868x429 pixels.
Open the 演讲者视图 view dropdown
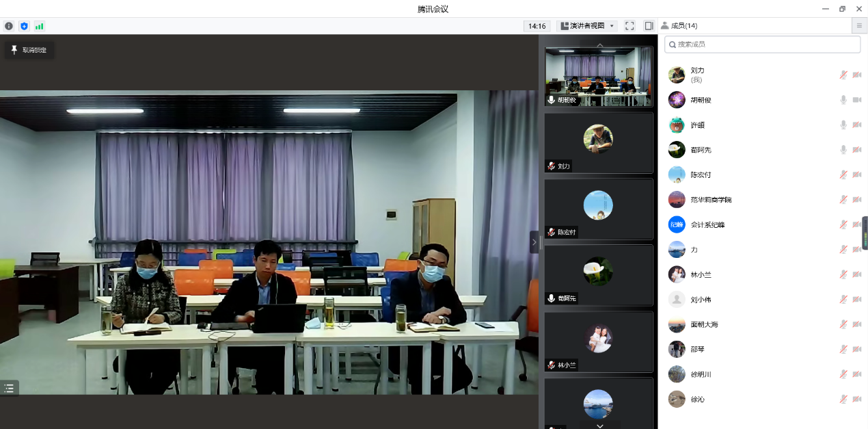[587, 26]
